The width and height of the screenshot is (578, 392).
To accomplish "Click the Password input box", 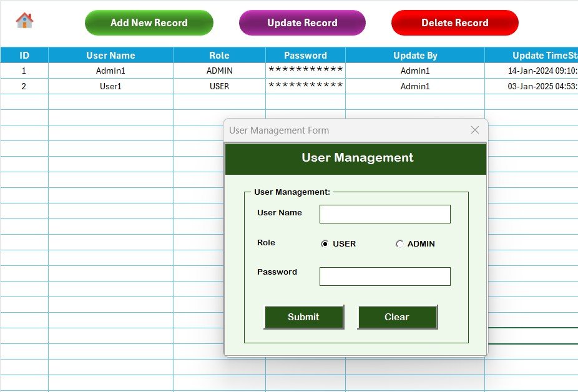I will (x=385, y=276).
